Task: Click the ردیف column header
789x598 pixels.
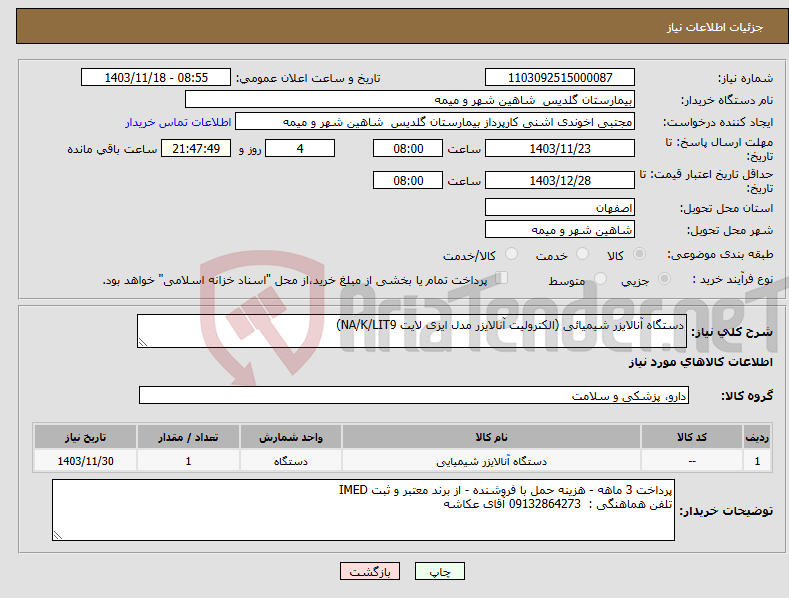Action: coord(757,437)
